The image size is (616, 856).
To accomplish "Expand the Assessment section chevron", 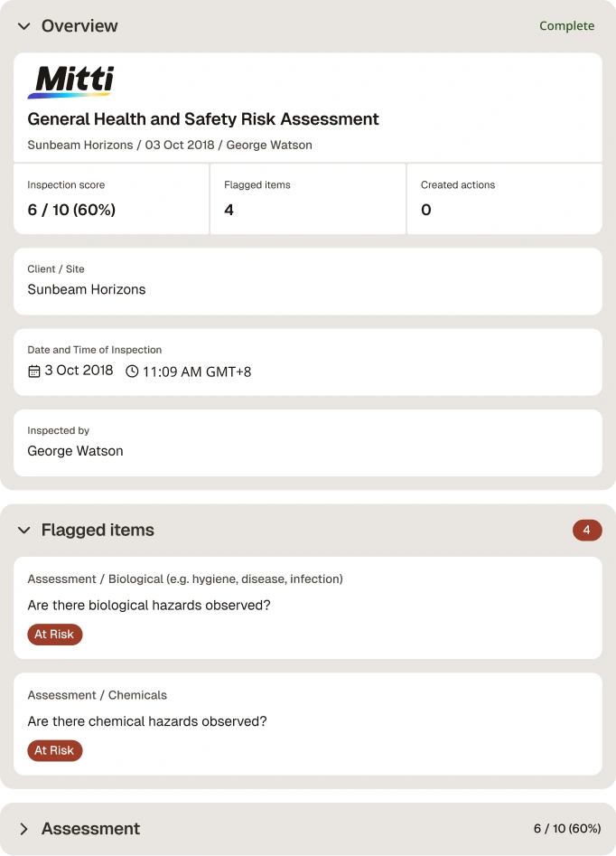I will pos(24,829).
